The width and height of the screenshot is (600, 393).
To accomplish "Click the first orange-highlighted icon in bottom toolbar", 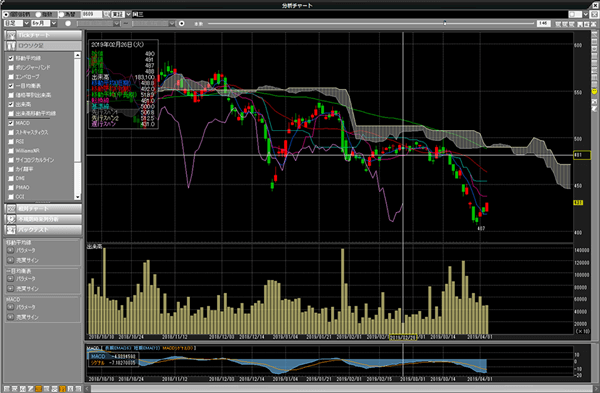I will coord(38,389).
